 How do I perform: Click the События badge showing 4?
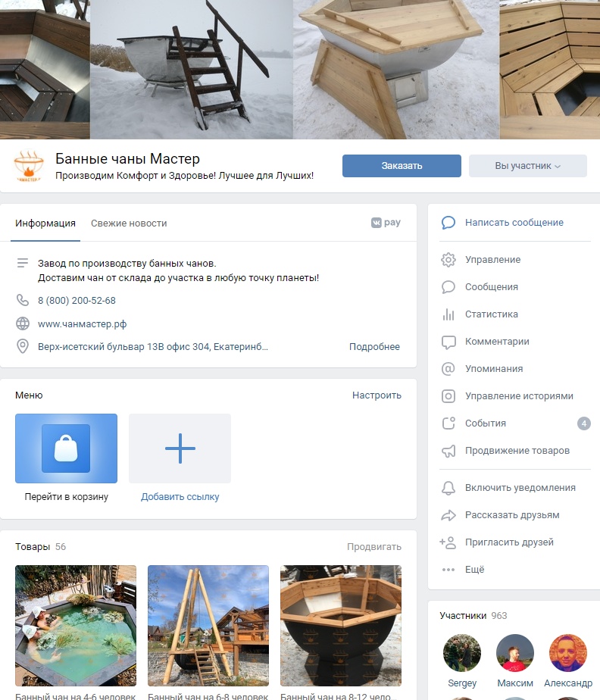(583, 423)
